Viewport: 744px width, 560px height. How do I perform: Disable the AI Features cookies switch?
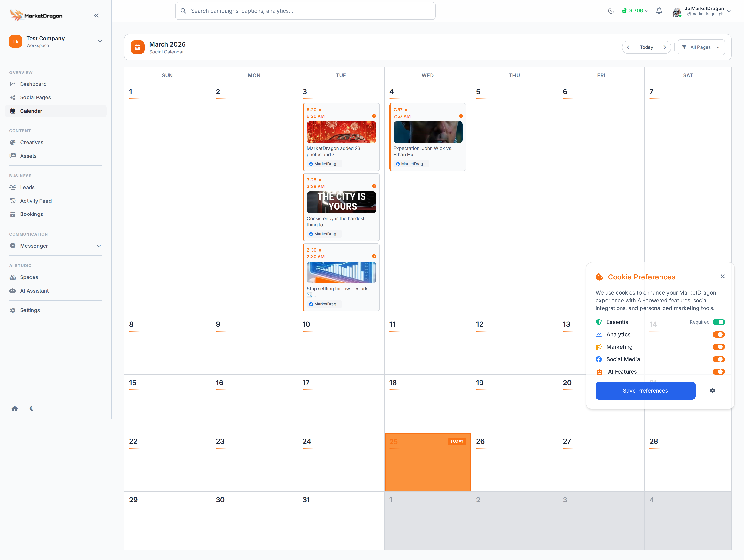click(718, 372)
